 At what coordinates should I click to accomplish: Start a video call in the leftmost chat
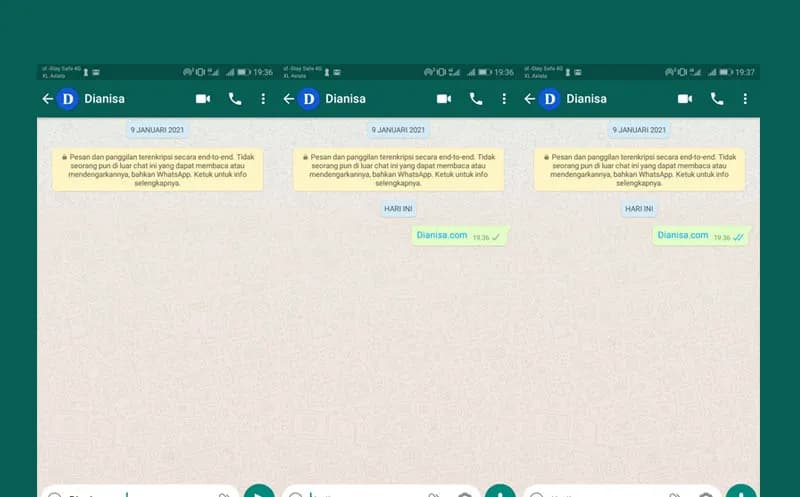203,99
